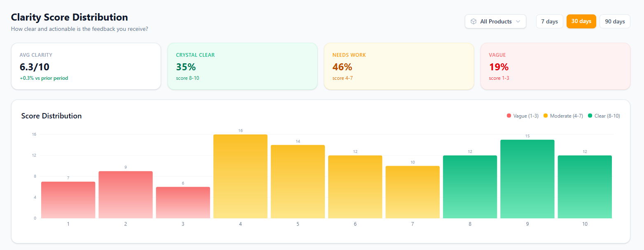The image size is (644, 250).
Task: Select the CRYSTAL CLEAR 35% stat card
Action: [x=242, y=66]
